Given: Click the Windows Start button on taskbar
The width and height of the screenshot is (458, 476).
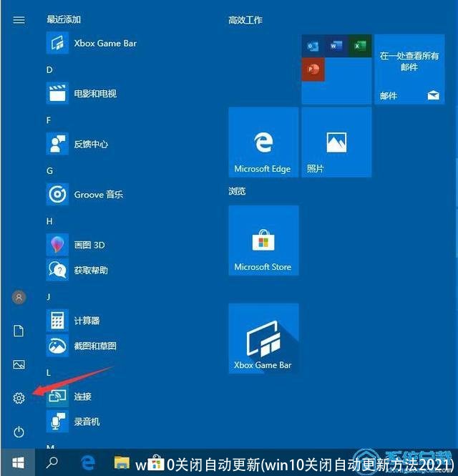Looking at the screenshot, I should point(18,462).
